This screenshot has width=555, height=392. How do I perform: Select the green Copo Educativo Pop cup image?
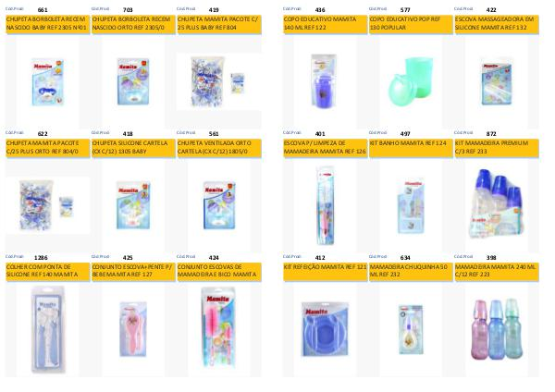[x=411, y=81]
